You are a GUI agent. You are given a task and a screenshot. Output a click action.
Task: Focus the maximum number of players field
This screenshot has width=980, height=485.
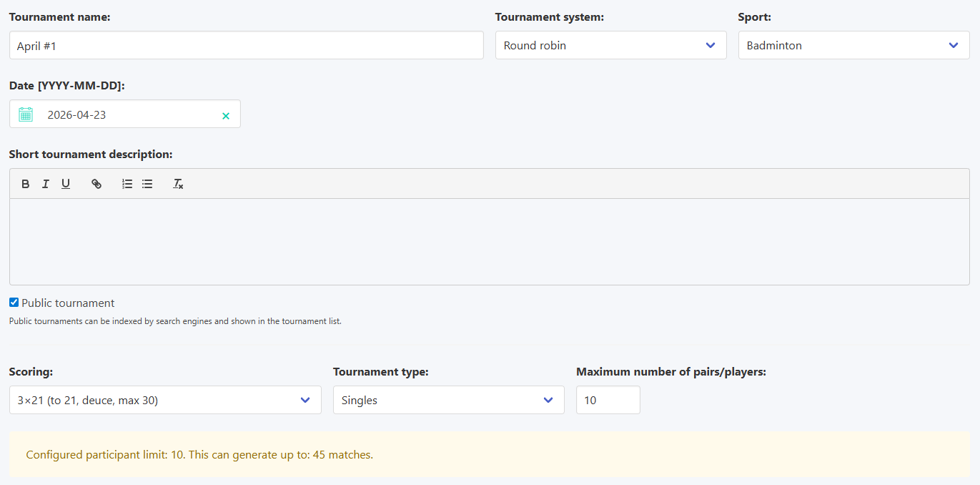[608, 400]
